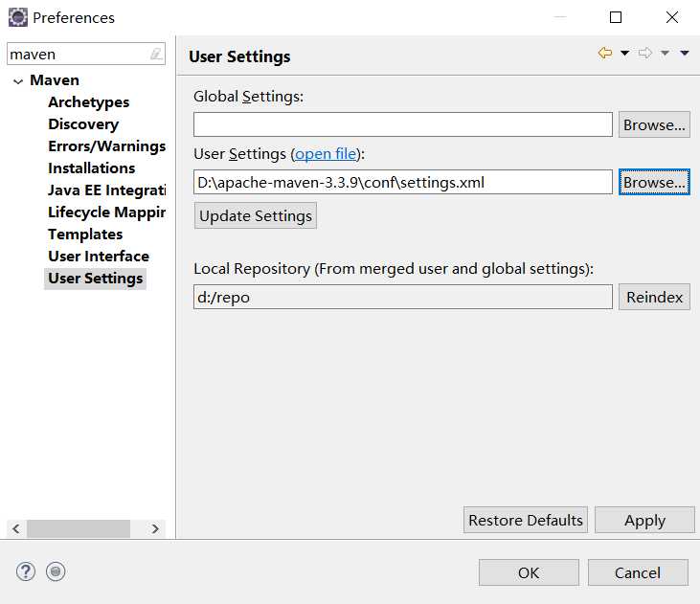Browse for User Settings file
The image size is (700, 604).
(x=654, y=182)
